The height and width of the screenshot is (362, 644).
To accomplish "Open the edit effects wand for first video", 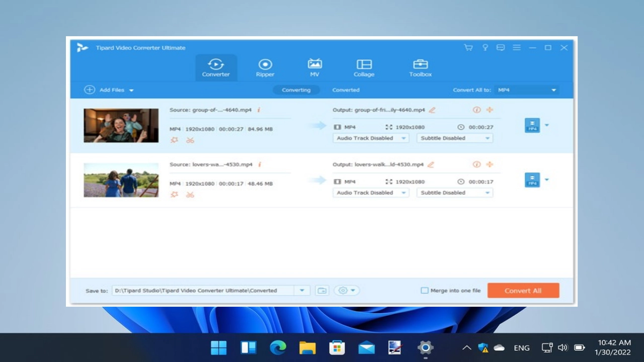I will (x=174, y=140).
